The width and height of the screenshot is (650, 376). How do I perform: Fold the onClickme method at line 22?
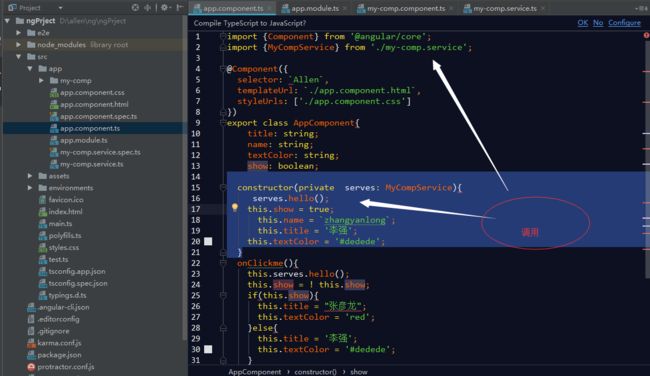[223, 263]
